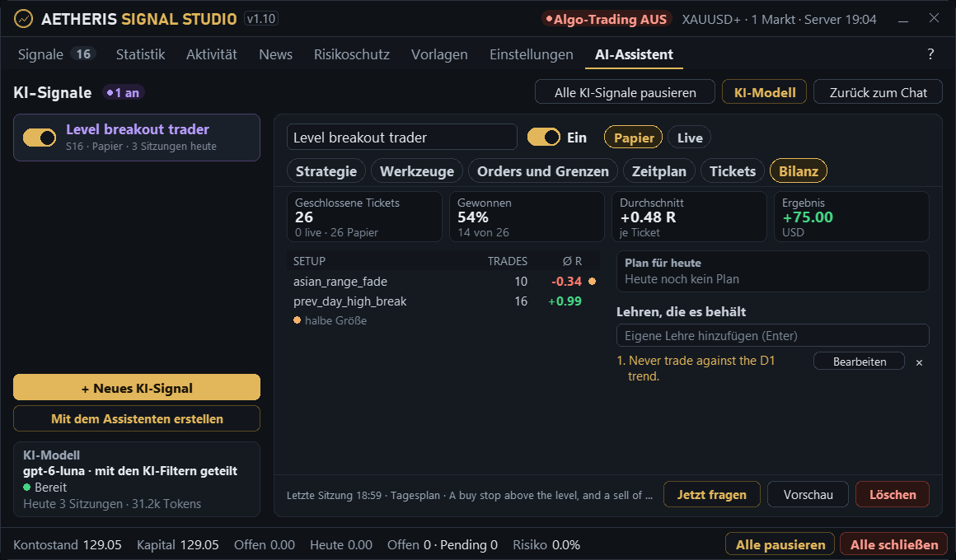956x560 pixels.
Task: Click the KI-Modell gpt-6-luna info card
Action: click(x=137, y=479)
